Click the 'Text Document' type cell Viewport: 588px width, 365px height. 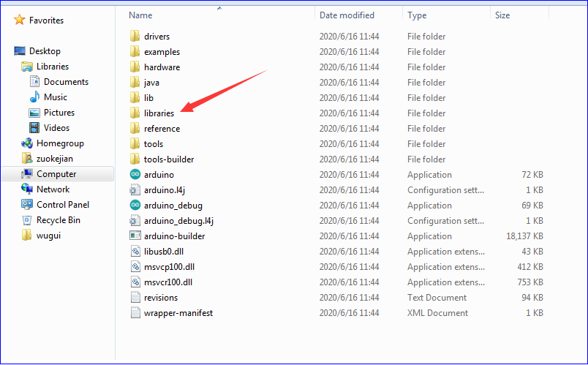(437, 298)
